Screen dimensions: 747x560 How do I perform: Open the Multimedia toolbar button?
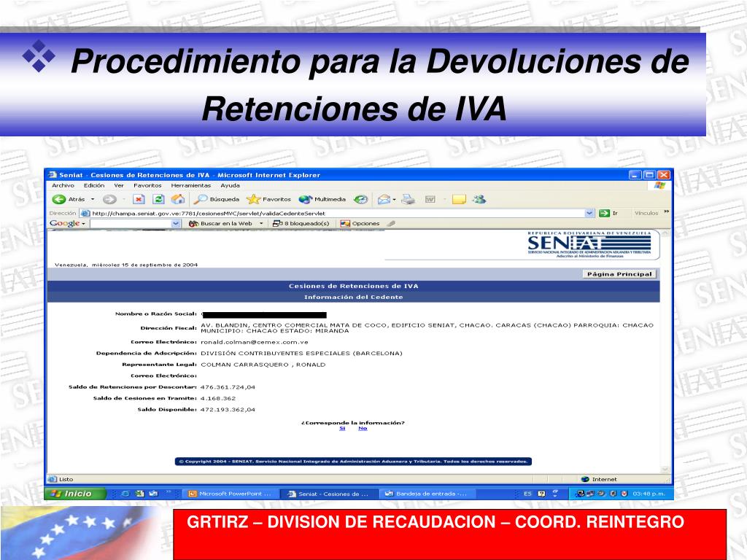(322, 199)
